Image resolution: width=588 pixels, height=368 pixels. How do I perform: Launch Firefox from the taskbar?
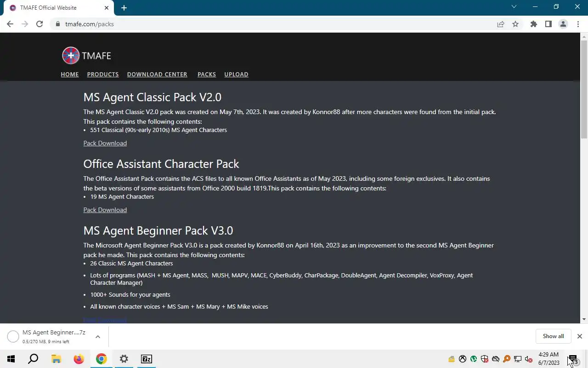point(79,359)
